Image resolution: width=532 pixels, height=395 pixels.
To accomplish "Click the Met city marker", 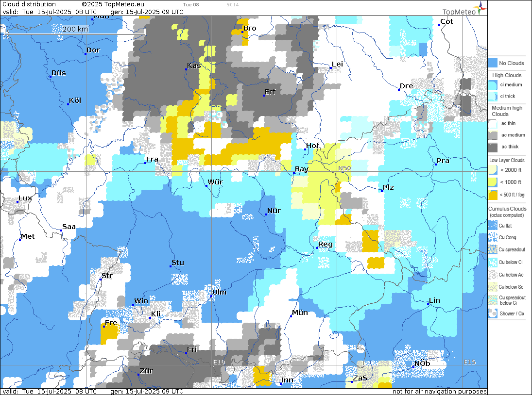I will 20,240.
